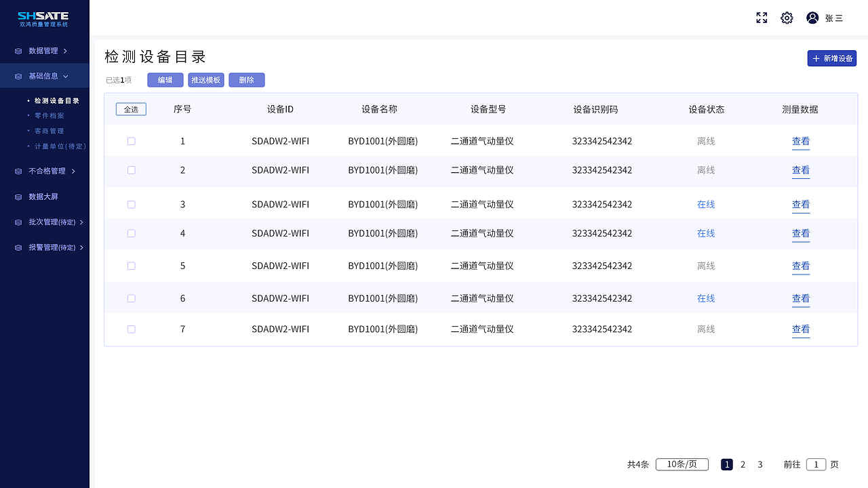The image size is (868, 488).
Task: Go to page 3 in pagination
Action: (760, 464)
